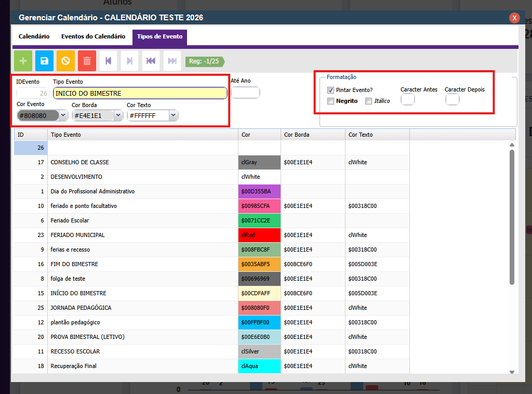The width and height of the screenshot is (532, 394).
Task: Go to previous record arrow icon
Action: click(108, 61)
